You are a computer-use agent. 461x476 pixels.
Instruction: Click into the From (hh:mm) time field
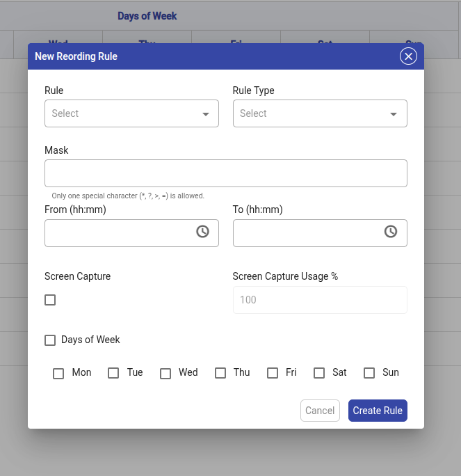pos(118,233)
